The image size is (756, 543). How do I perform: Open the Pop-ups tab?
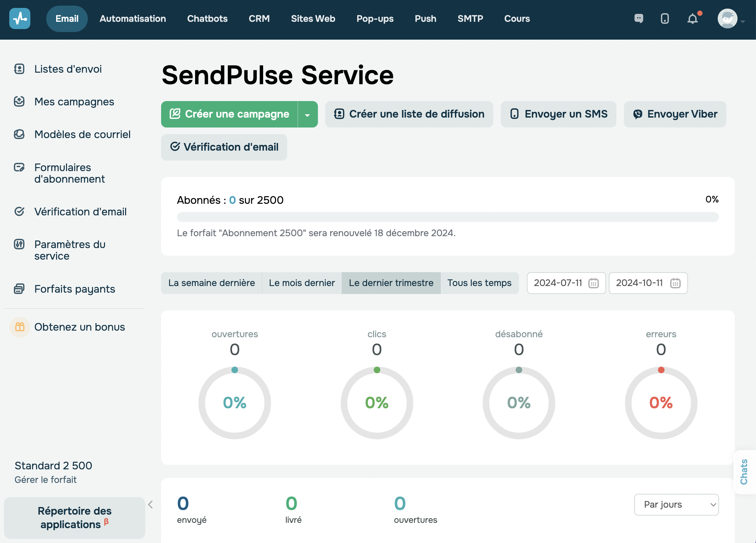click(375, 19)
